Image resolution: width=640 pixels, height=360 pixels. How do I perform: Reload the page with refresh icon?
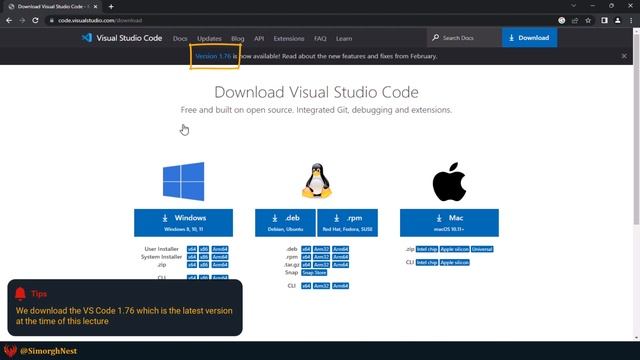pos(36,20)
